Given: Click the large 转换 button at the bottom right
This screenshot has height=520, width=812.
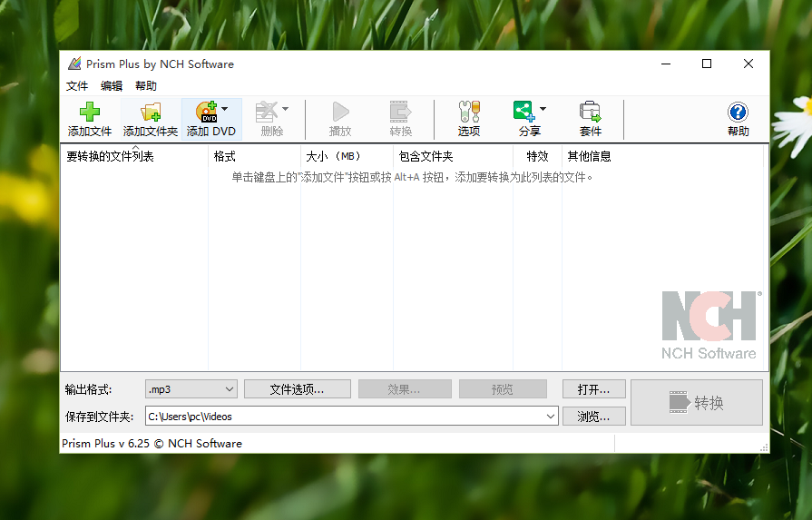Looking at the screenshot, I should pyautogui.click(x=697, y=402).
